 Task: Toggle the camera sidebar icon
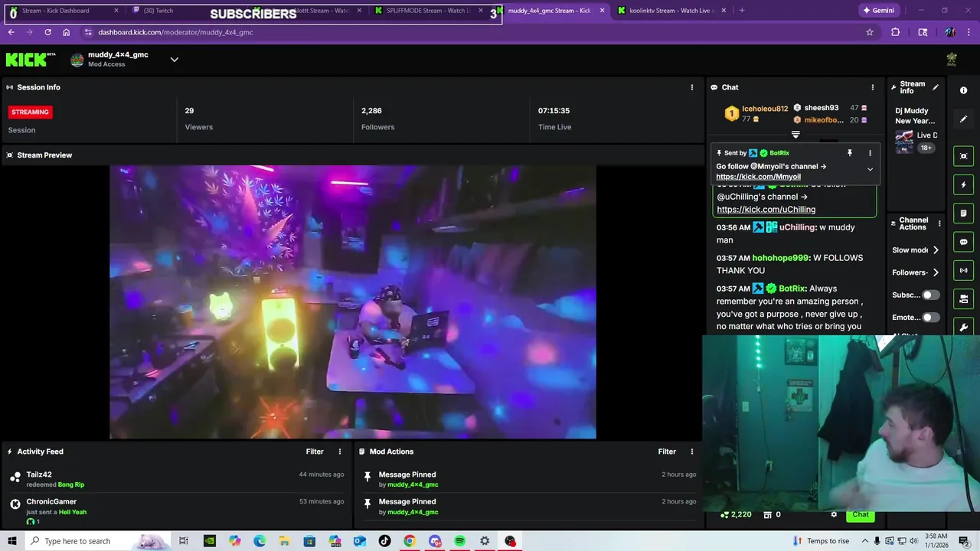[963, 298]
